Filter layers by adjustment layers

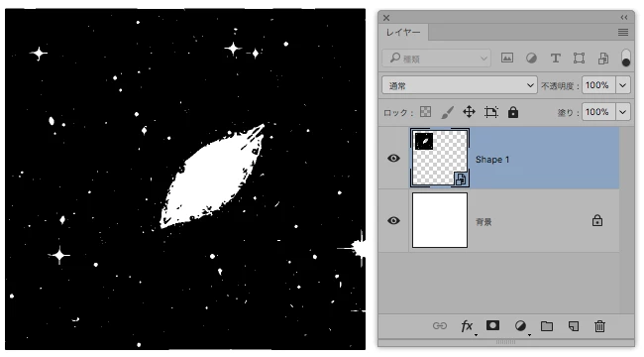(531, 58)
